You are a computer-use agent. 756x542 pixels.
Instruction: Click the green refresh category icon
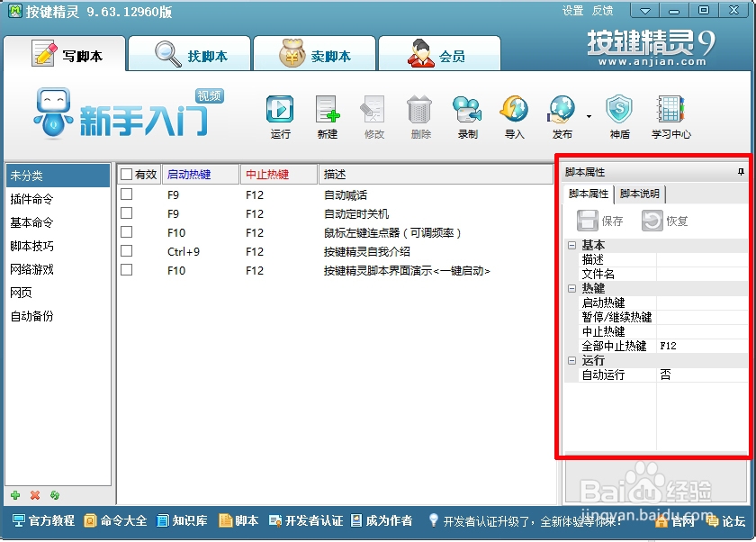[55, 495]
